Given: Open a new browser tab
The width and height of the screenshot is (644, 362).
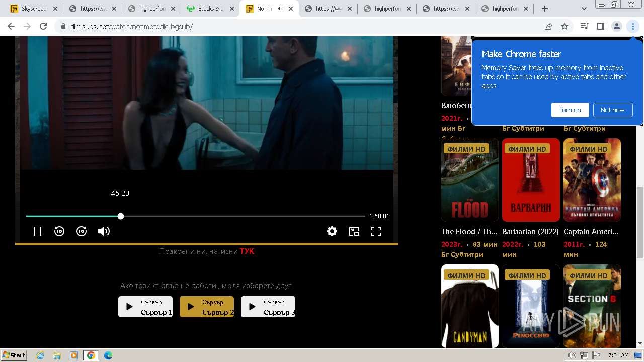Looking at the screenshot, I should click(x=545, y=9).
